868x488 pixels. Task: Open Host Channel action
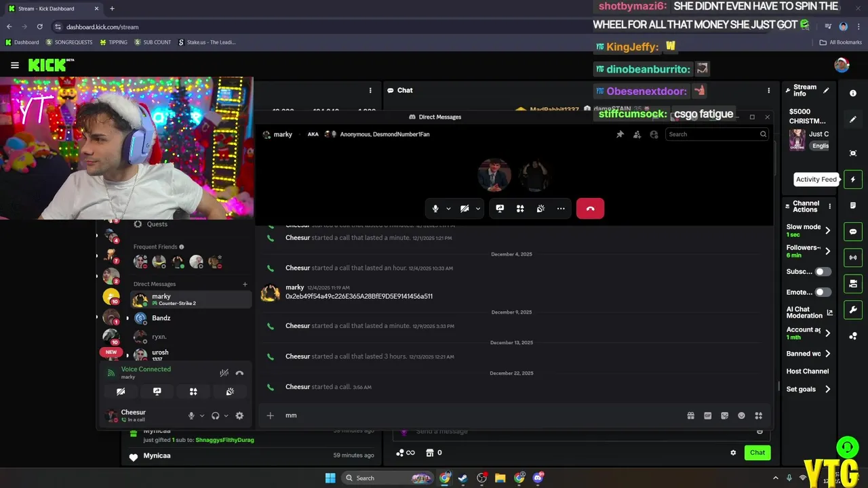pos(807,371)
